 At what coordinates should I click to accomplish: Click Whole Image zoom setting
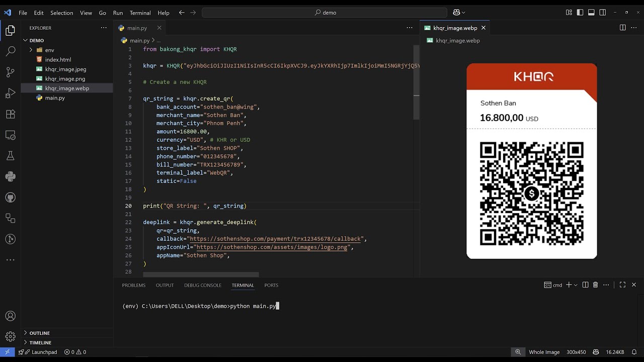point(544,352)
